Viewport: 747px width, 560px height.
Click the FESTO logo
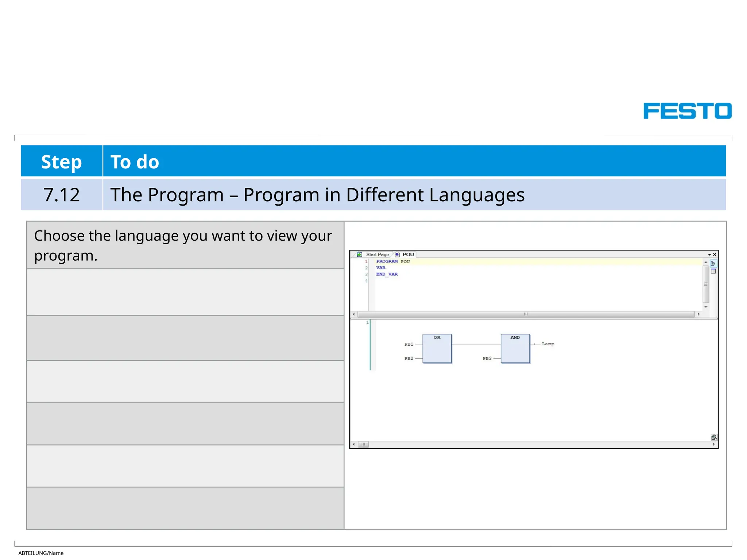[x=688, y=111]
